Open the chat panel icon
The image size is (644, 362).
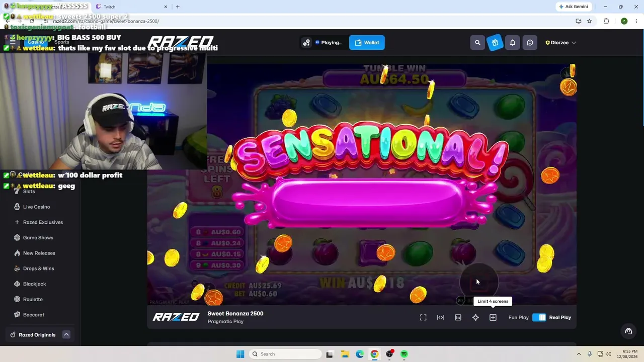pyautogui.click(x=530, y=43)
